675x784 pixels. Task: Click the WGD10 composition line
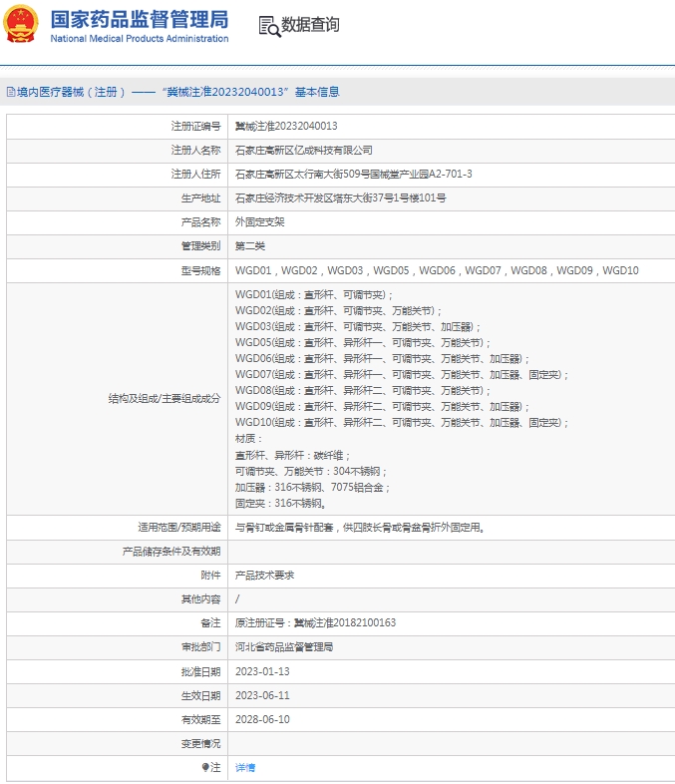(x=402, y=423)
